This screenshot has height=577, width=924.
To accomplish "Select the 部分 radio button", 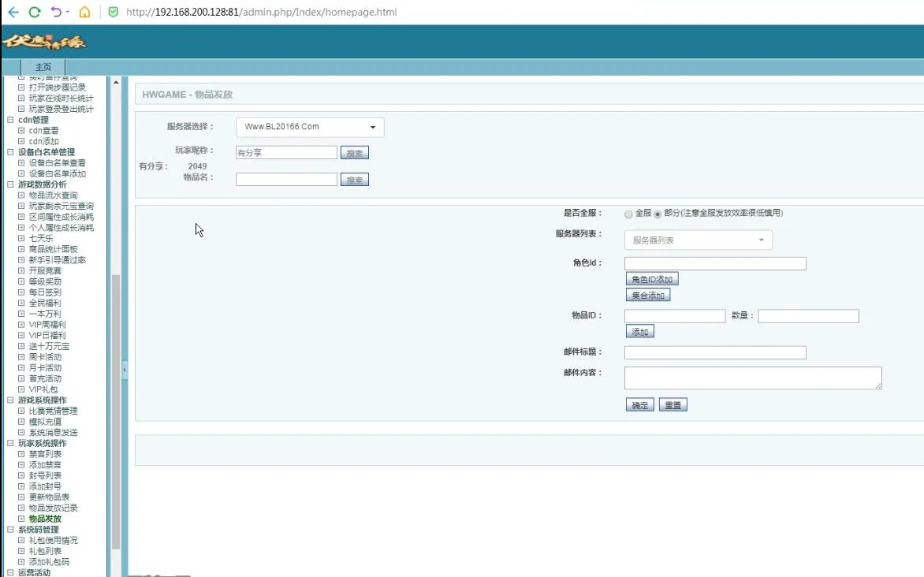I will click(657, 214).
